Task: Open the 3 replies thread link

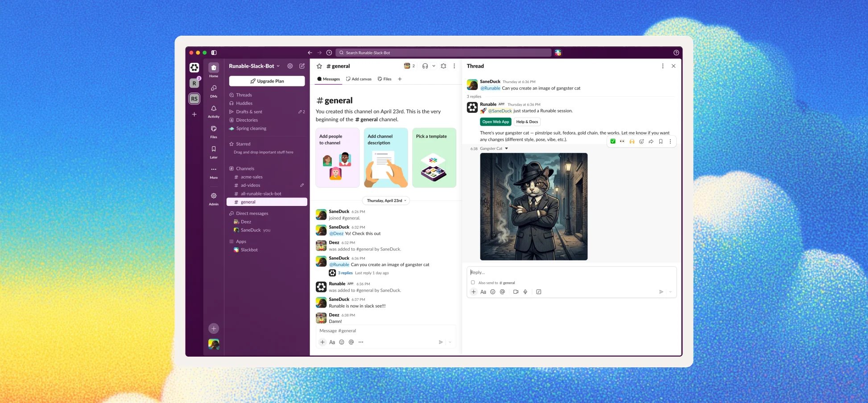Action: click(345, 273)
